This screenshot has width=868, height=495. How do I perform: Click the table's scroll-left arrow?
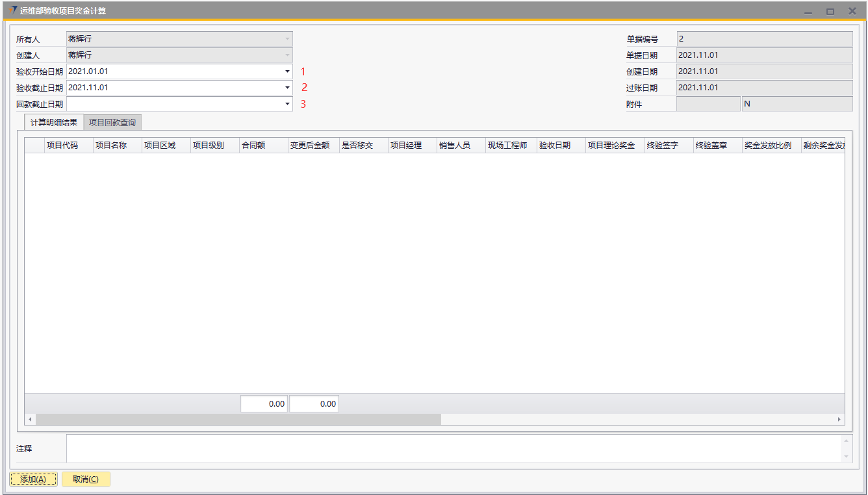(30, 420)
